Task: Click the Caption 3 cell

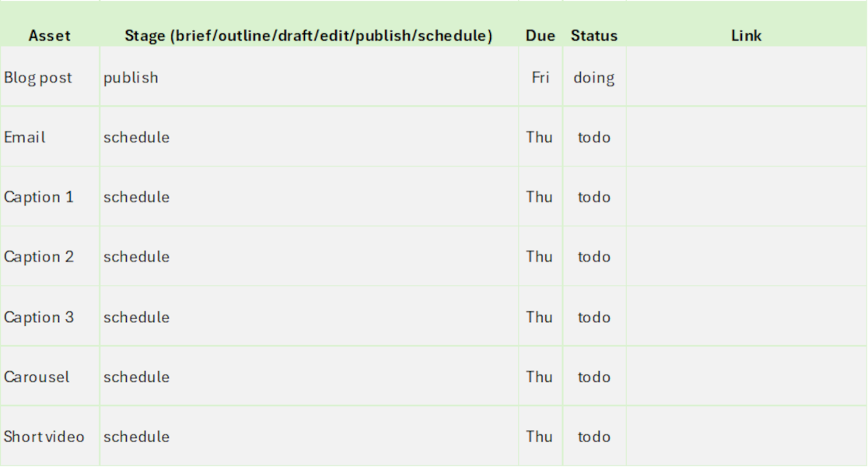Action: click(50, 316)
